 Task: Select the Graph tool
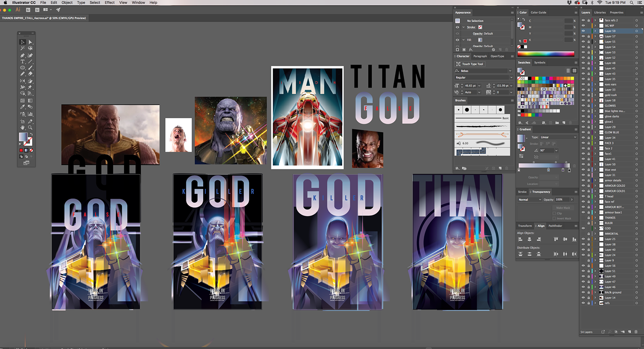click(x=30, y=113)
